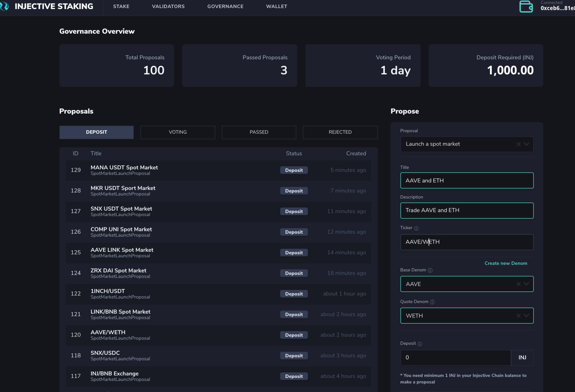Click the Injective Staking logo

[48, 6]
